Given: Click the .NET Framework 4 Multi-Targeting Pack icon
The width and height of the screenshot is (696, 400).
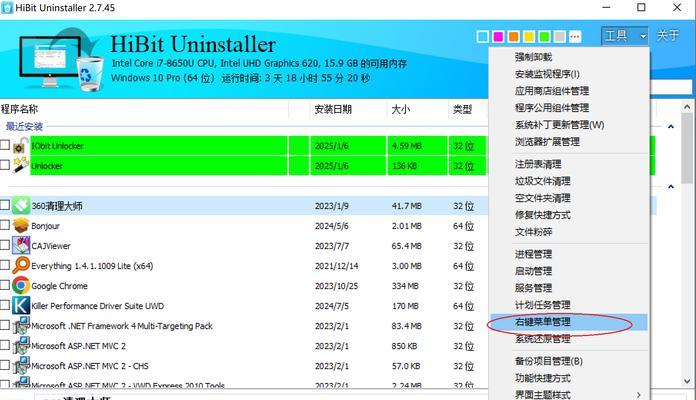Looking at the screenshot, I should pos(21,325).
